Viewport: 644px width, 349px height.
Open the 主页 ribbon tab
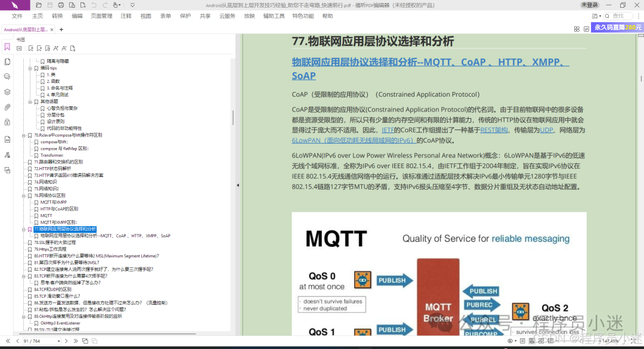point(38,16)
